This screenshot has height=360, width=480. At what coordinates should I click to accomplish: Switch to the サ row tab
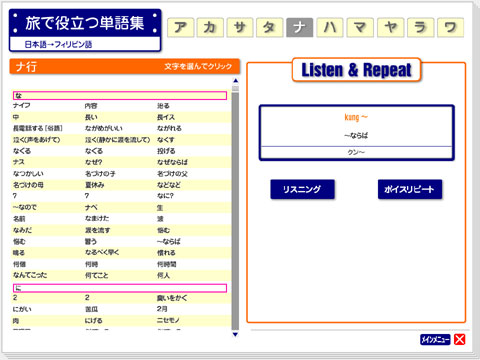click(x=240, y=27)
